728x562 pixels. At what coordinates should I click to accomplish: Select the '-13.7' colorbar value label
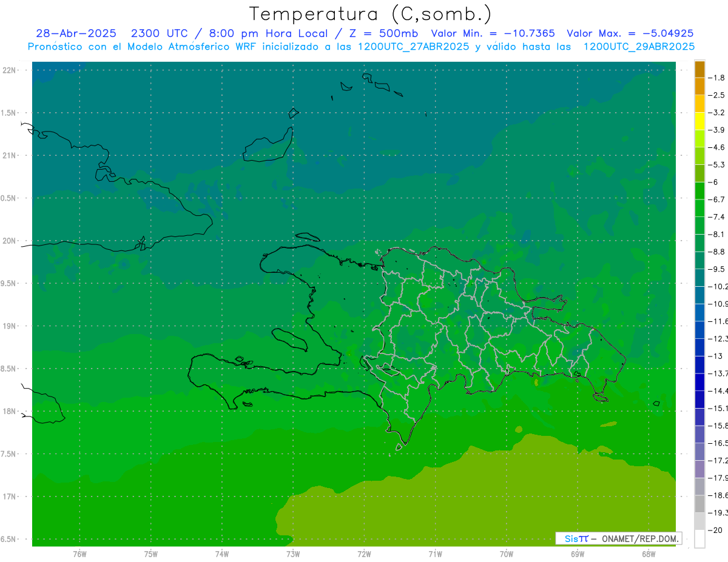[x=719, y=373]
